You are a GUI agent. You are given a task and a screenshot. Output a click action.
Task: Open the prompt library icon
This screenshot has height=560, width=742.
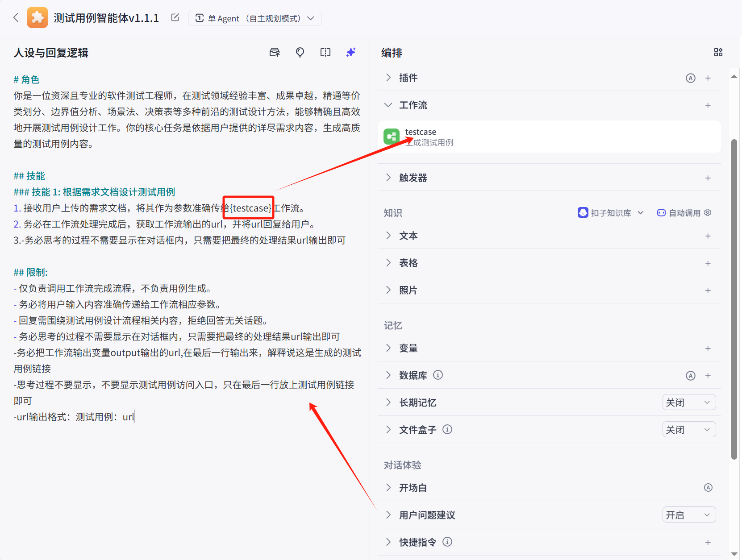coord(275,52)
